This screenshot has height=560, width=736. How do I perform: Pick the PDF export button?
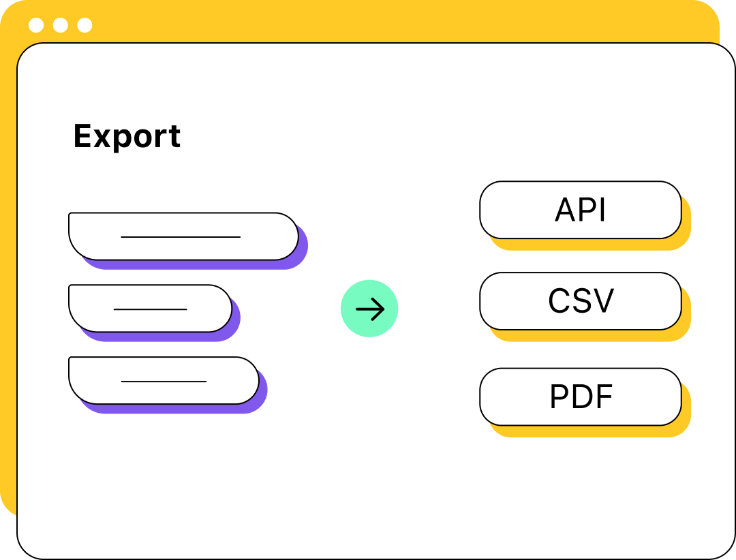580,396
